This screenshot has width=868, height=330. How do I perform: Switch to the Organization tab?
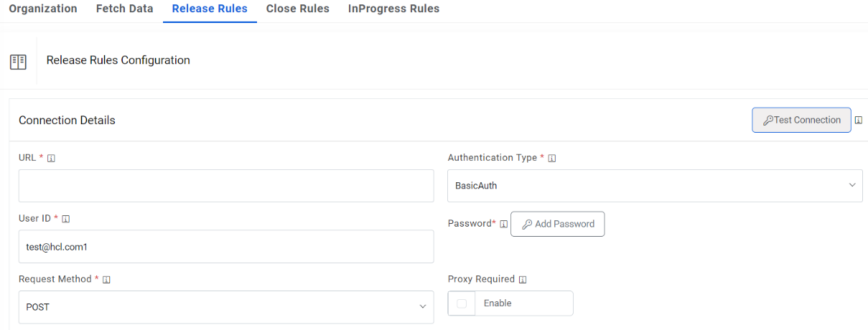pos(43,9)
